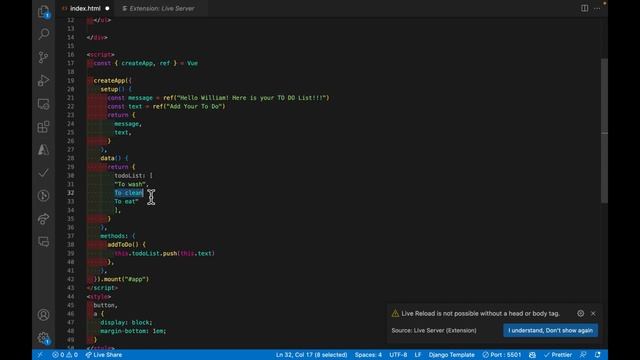
Task: Open the Search view
Action: coord(43,34)
